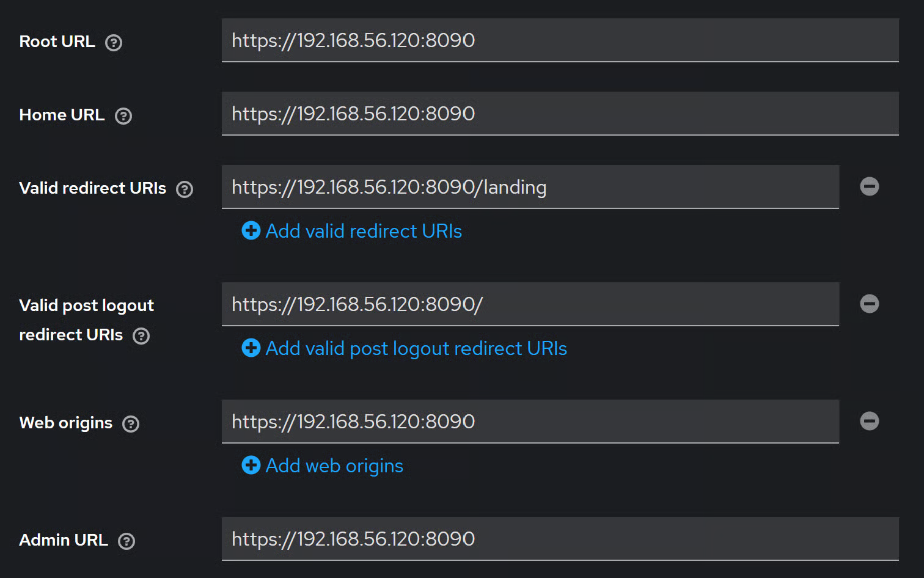Add another valid post logout redirect URI
924x578 pixels.
416,348
